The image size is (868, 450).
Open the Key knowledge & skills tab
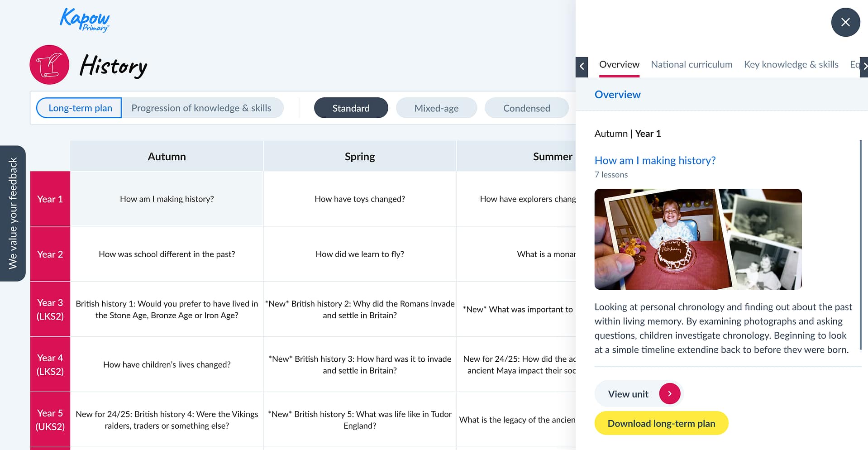[791, 65]
